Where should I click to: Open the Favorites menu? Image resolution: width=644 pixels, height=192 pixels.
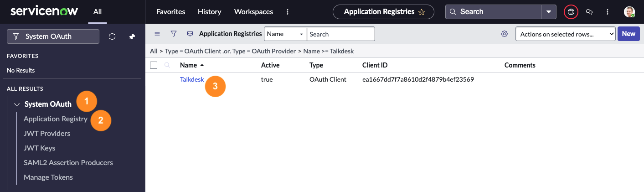(x=170, y=12)
